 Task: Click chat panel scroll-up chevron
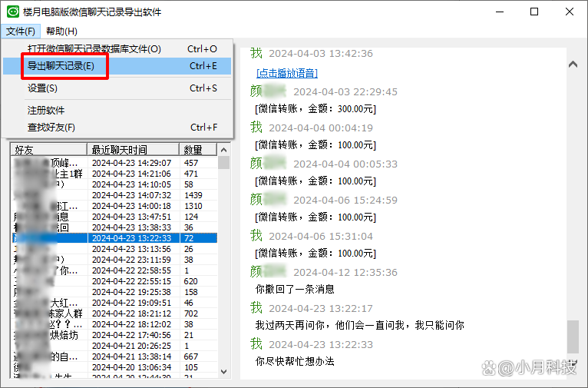(573, 65)
